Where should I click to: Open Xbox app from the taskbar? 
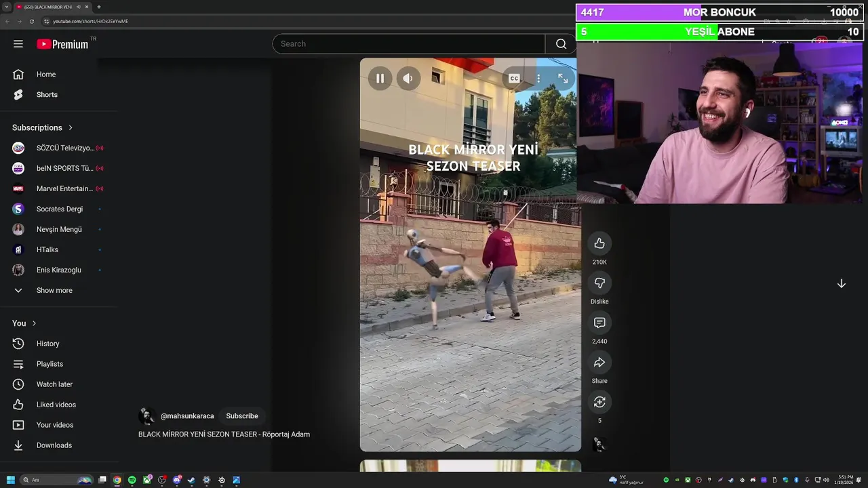[147, 480]
